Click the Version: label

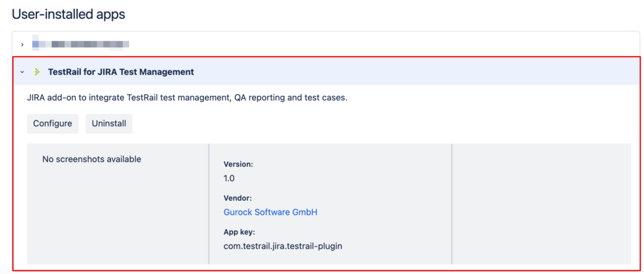[238, 164]
